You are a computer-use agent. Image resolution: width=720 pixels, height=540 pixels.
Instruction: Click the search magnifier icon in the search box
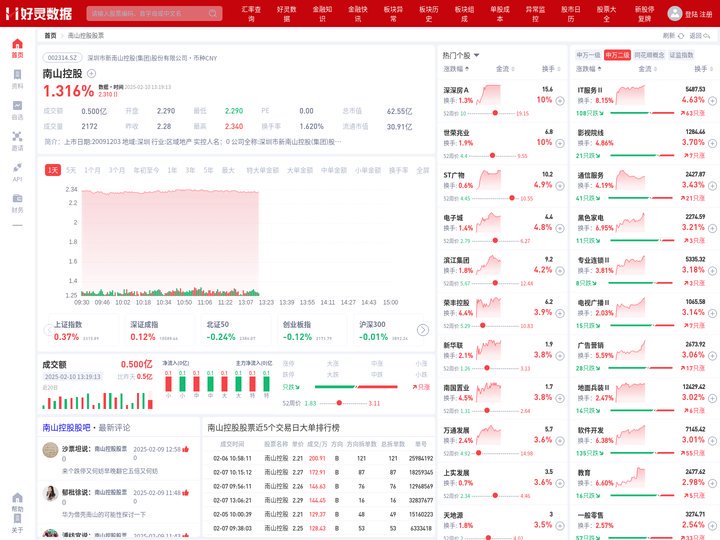click(x=213, y=13)
